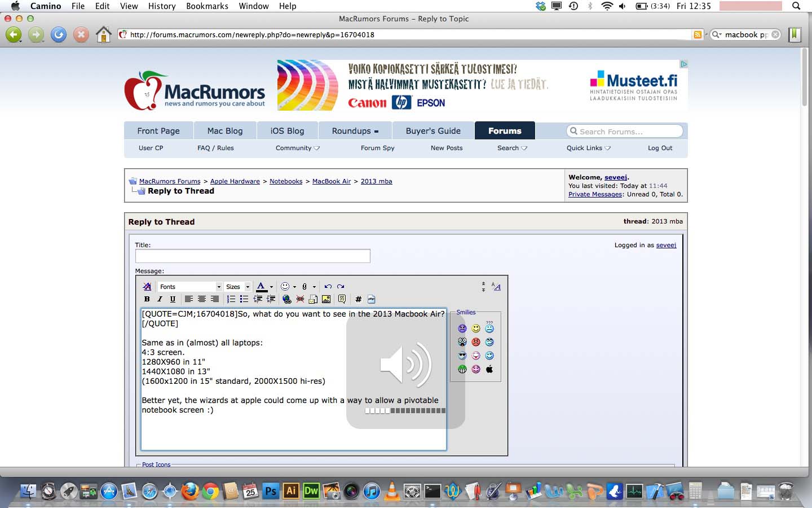
Task: Insert the green big-grin smilie
Action: (x=462, y=369)
